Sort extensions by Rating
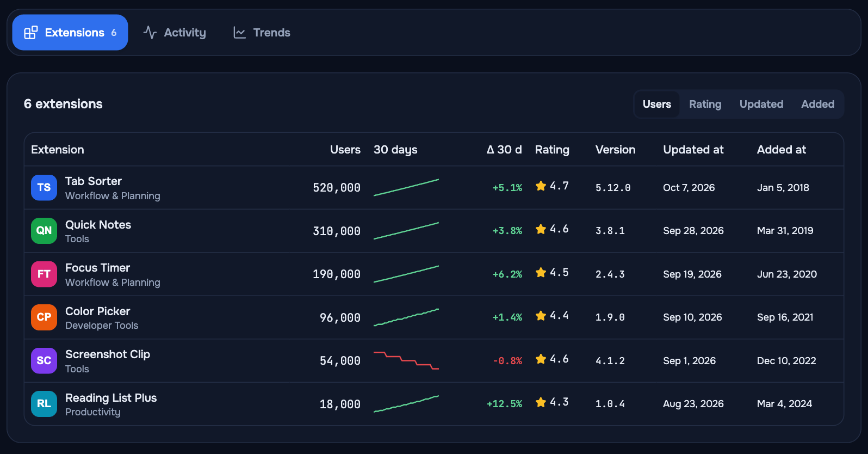This screenshot has width=868, height=454. 705,104
